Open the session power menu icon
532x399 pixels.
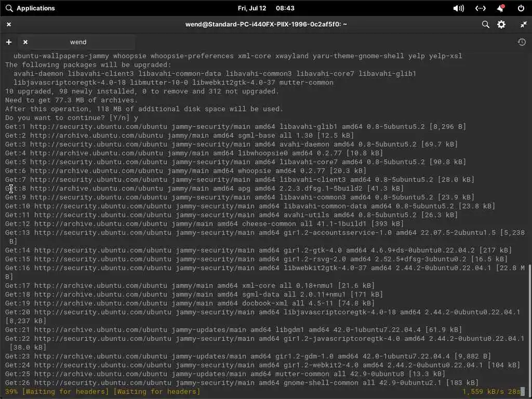tap(521, 8)
